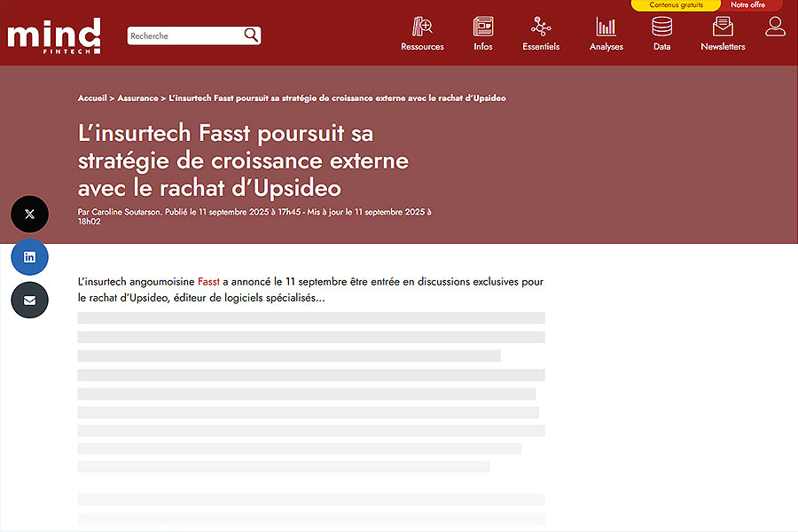Open Assurance in the breadcrumb
The width and height of the screenshot is (798, 532).
click(137, 98)
